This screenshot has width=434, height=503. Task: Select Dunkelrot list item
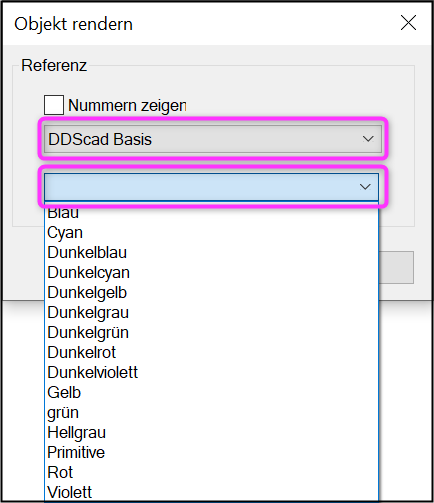[212, 352]
